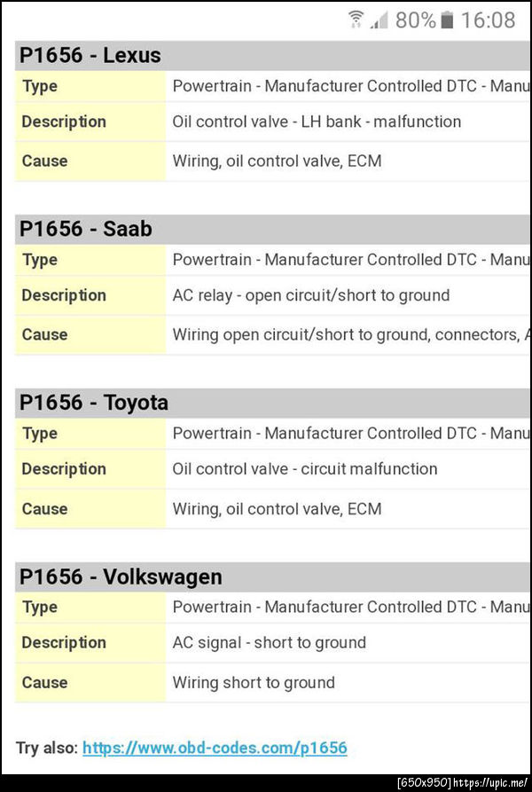Tap the 80% battery percentage text
Screen dimensions: 532x792
tap(415, 20)
